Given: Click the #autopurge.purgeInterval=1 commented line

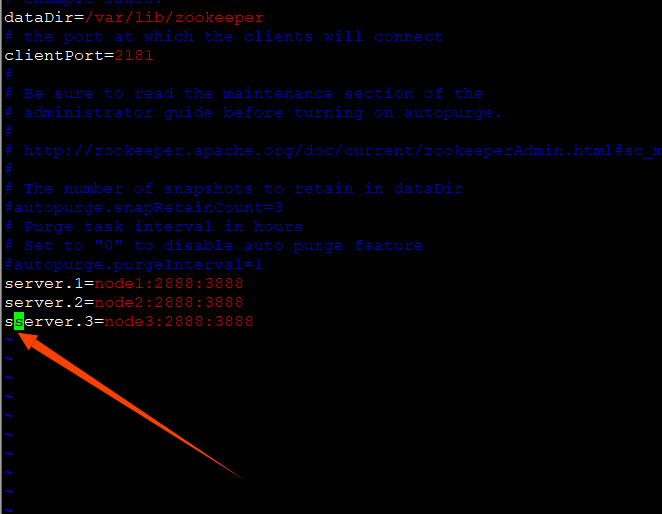Looking at the screenshot, I should click(x=134, y=265).
